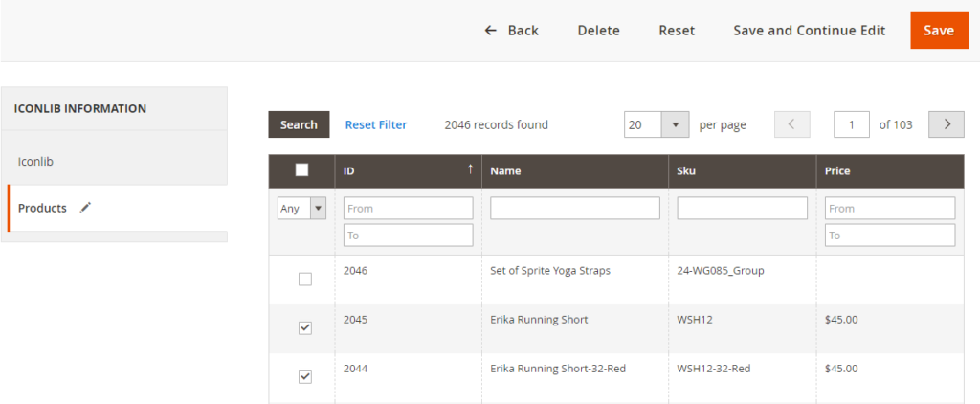Go to next page using right arrow

tap(947, 124)
